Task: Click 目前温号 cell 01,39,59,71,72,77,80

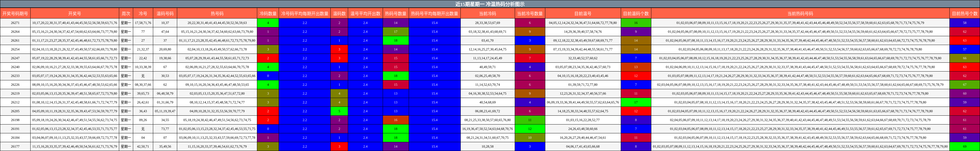Action: pyautogui.click(x=583, y=85)
